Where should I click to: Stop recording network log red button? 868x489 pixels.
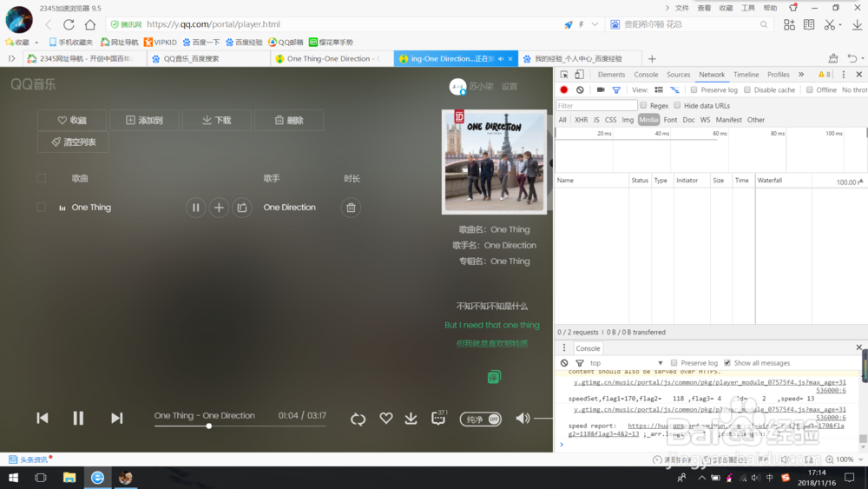coord(563,89)
